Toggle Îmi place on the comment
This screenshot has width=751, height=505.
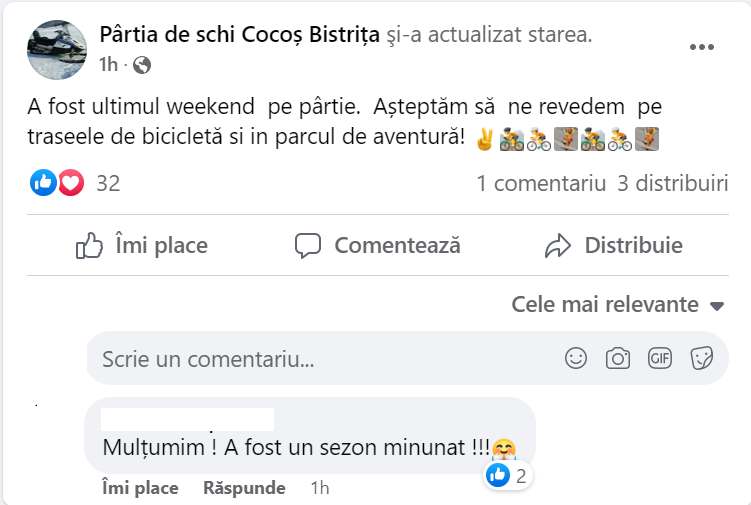click(x=140, y=488)
